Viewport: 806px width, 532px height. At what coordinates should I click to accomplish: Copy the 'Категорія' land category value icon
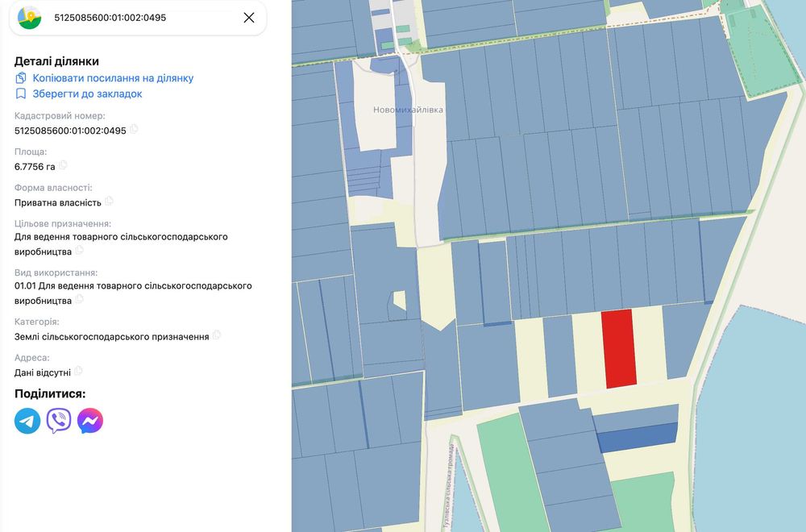[216, 335]
